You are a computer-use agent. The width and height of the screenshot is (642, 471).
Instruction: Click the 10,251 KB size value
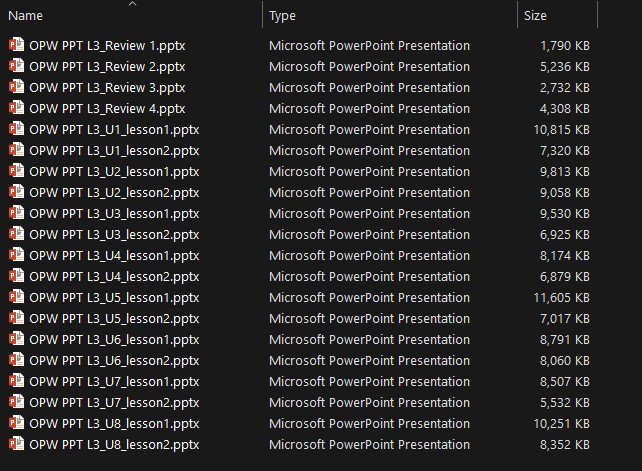562,423
